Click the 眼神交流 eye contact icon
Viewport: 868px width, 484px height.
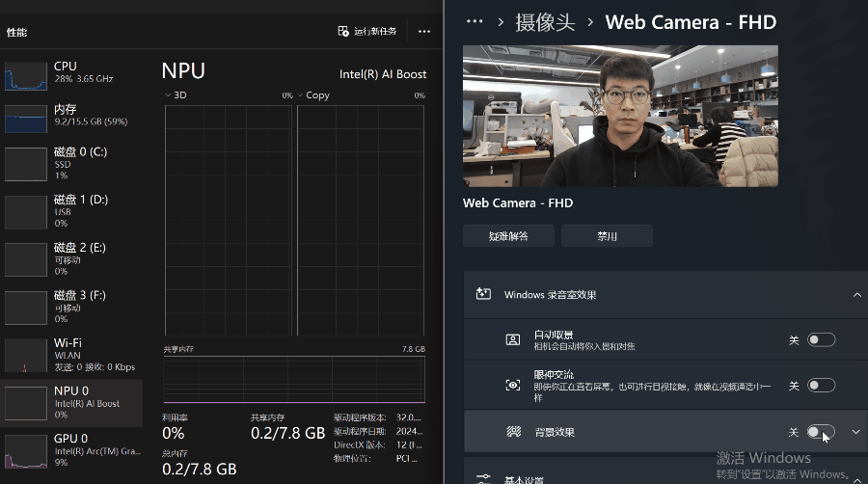[x=513, y=385]
